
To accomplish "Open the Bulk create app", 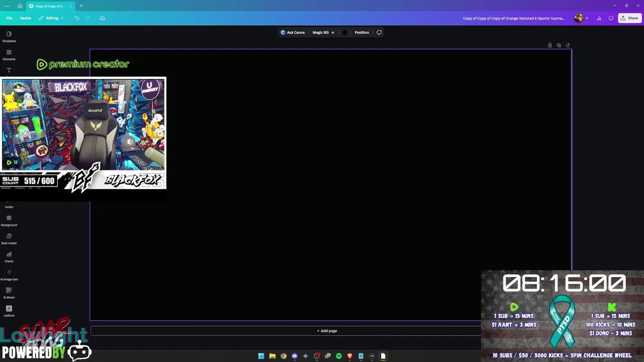I will tap(9, 239).
